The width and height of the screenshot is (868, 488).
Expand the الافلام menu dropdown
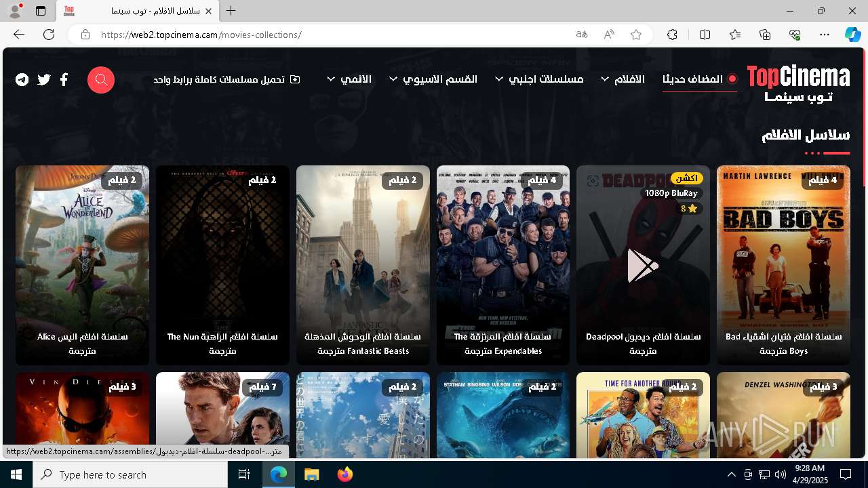[x=623, y=79]
